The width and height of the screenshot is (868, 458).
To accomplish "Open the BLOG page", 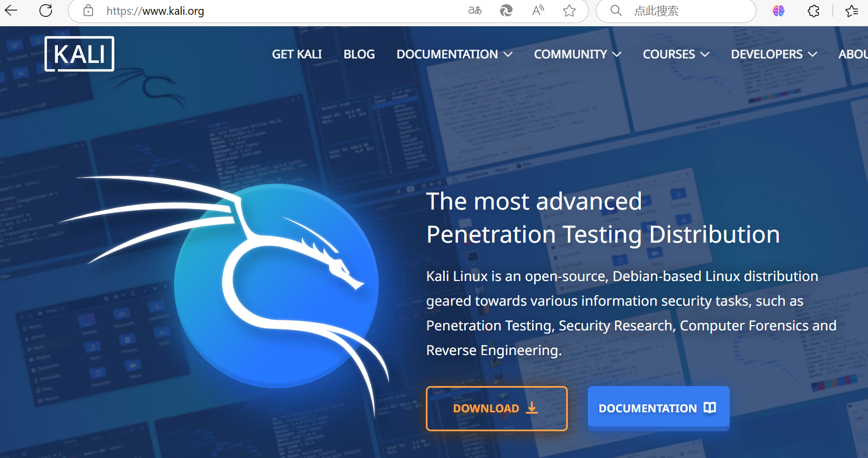I will pyautogui.click(x=359, y=54).
